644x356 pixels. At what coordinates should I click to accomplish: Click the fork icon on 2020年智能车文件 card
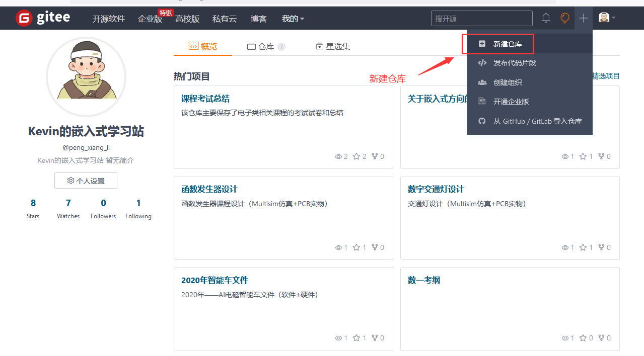pos(375,338)
